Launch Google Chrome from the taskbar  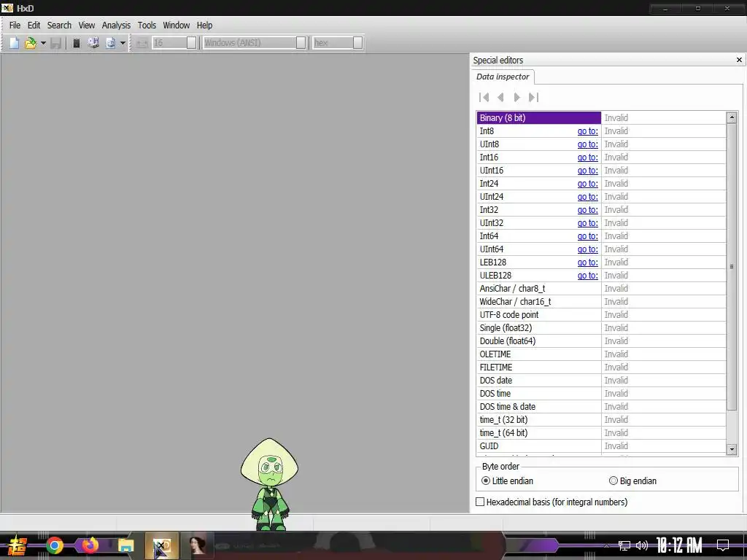54,545
